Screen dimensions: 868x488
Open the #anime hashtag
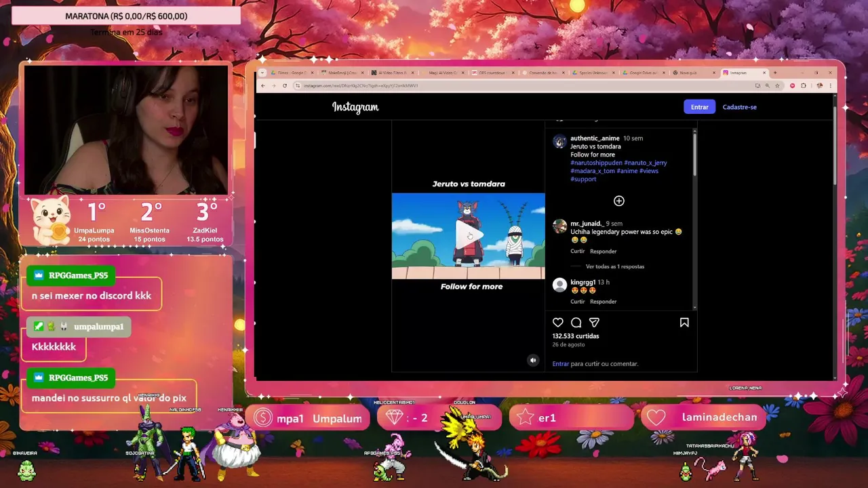pyautogui.click(x=627, y=171)
